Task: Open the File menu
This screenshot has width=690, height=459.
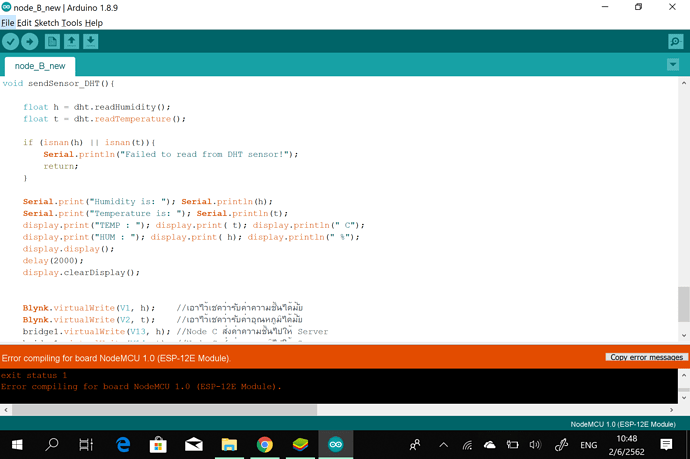Action: (8, 23)
